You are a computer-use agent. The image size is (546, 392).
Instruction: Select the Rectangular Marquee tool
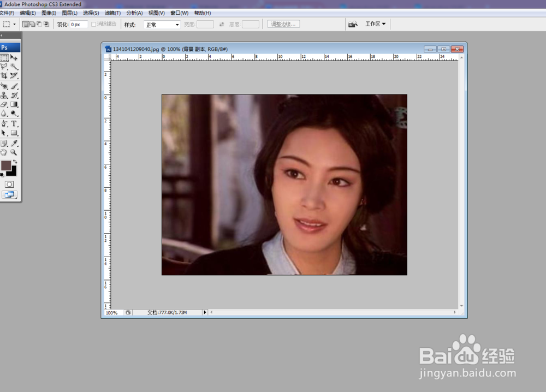[x=4, y=58]
